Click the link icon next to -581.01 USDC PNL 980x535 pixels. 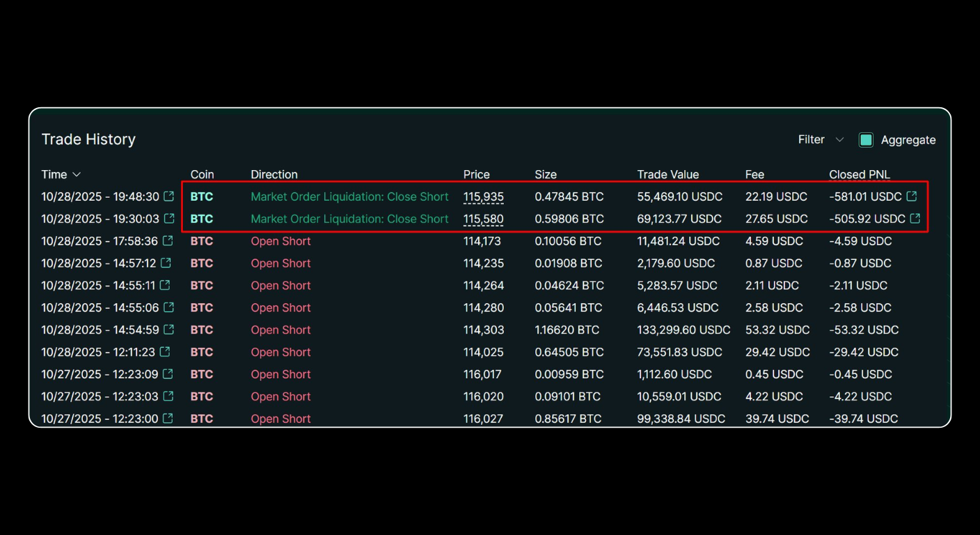(912, 196)
